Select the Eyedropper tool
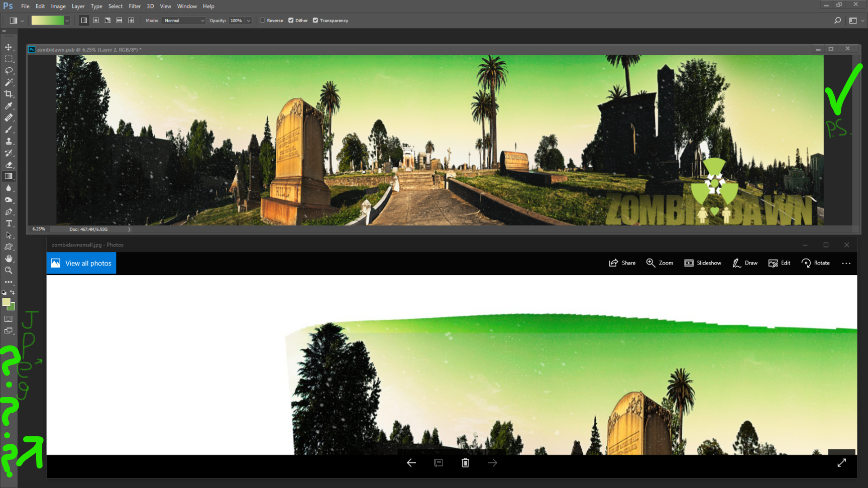The width and height of the screenshot is (868, 488). point(9,106)
